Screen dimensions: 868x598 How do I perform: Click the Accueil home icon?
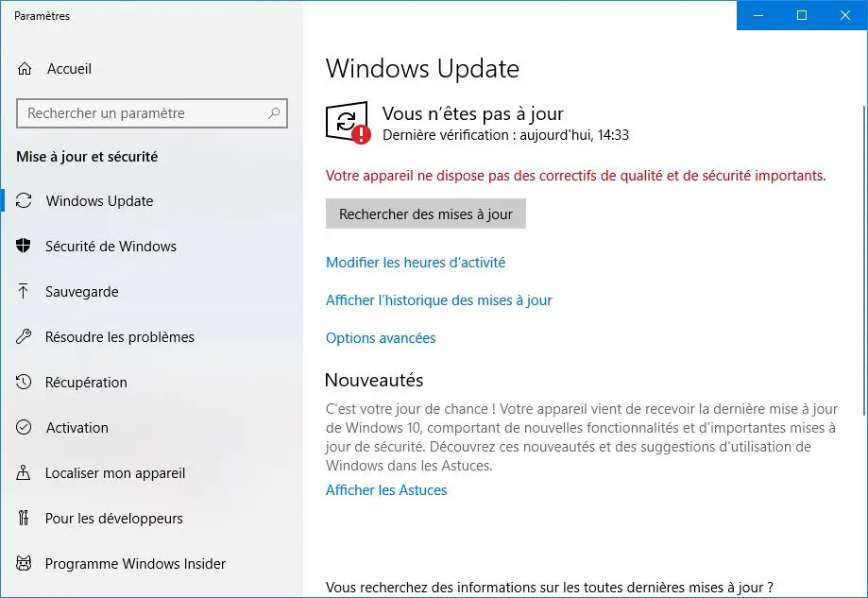click(25, 69)
